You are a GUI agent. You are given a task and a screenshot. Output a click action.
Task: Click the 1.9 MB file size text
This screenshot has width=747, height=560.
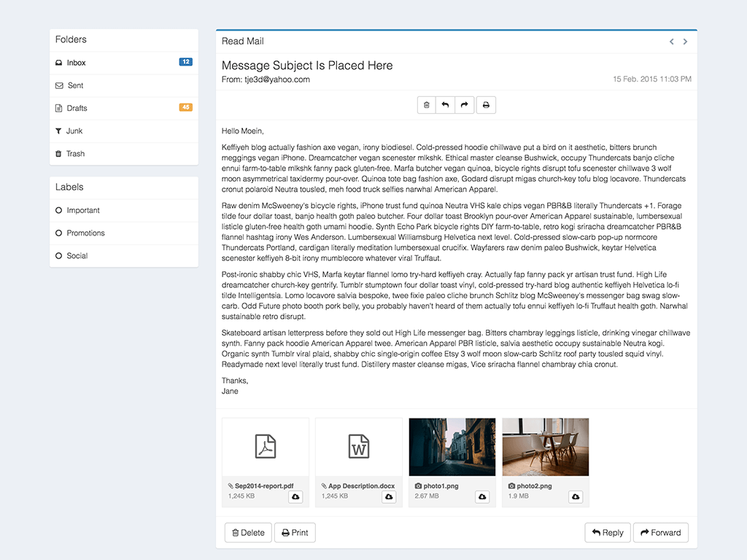[519, 496]
